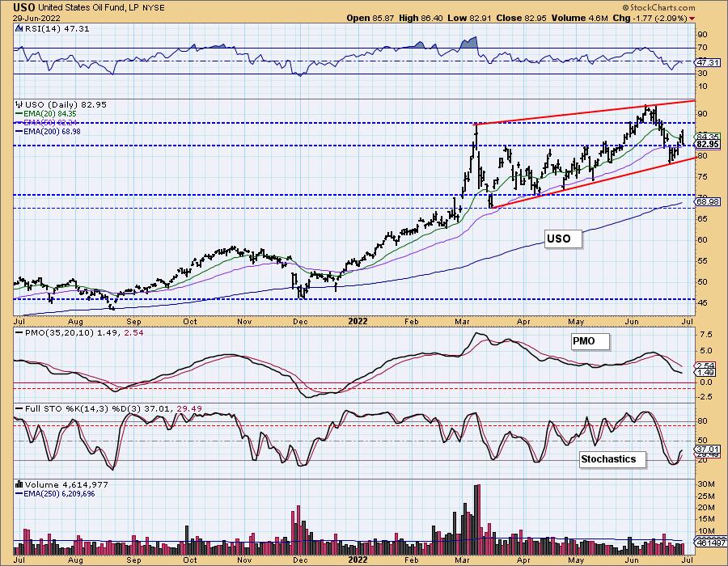
Task: Click the USO (Daily) 82.95 legend label
Action: [61, 105]
